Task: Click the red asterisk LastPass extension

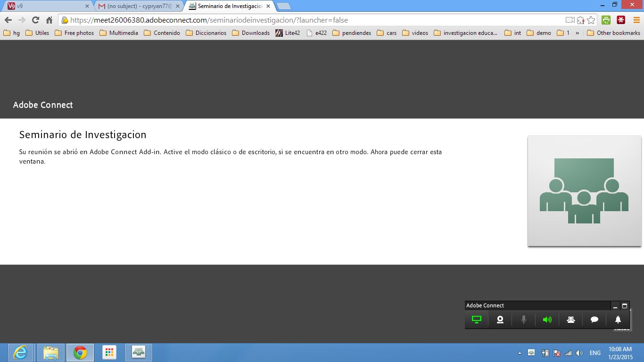Action: coord(621,20)
